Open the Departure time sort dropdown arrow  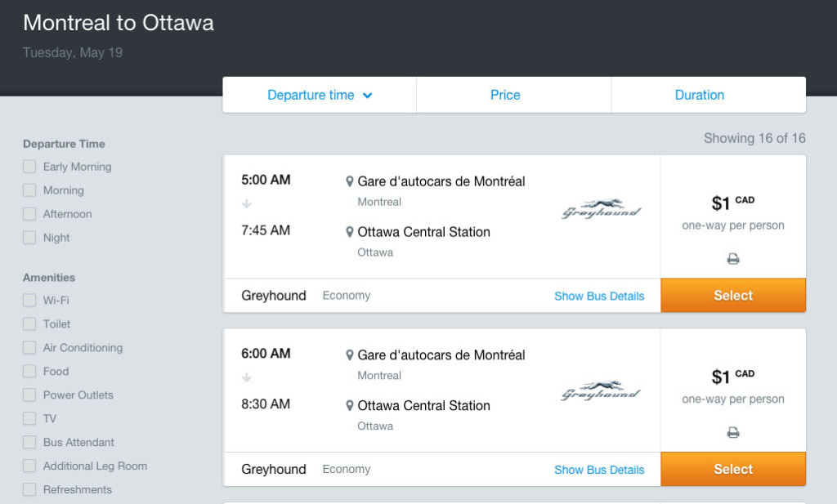tap(368, 96)
